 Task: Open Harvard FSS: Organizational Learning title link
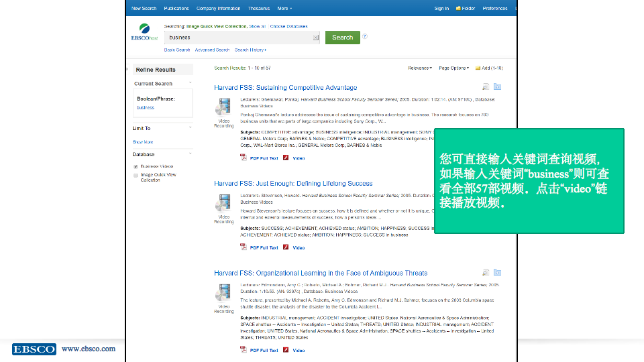(x=321, y=273)
